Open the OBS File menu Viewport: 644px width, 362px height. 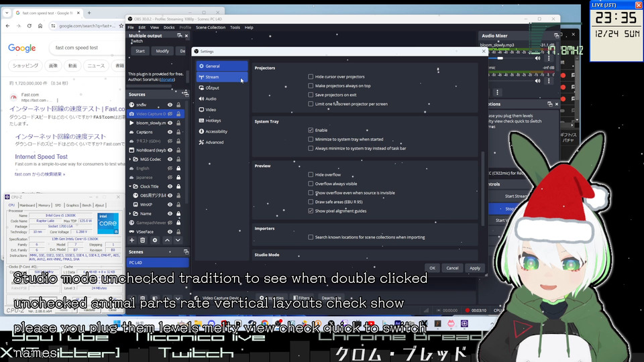131,27
